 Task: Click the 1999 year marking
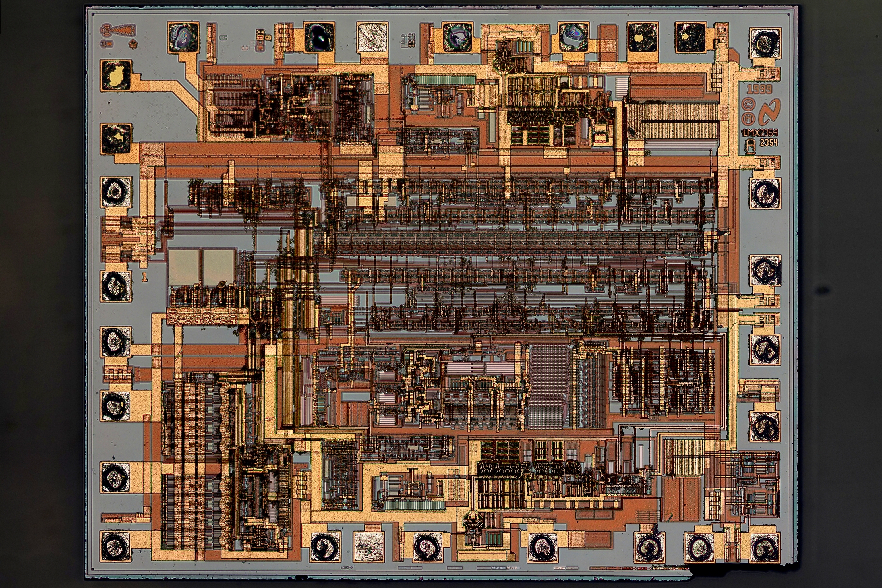coord(759,89)
